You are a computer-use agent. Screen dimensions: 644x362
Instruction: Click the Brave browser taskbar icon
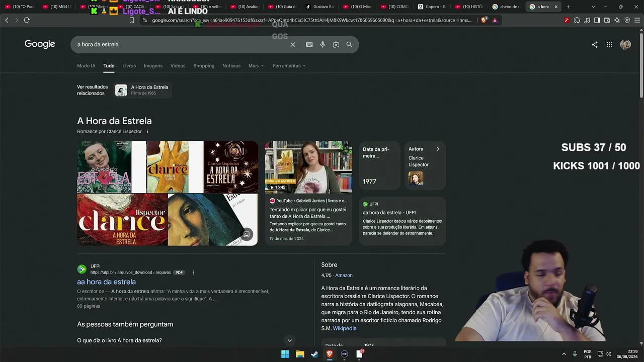click(x=330, y=354)
